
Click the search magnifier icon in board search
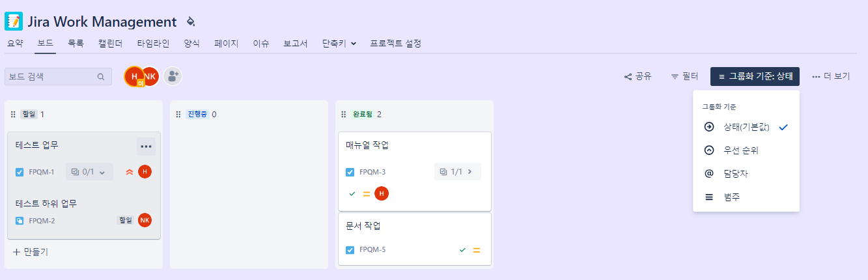point(101,77)
